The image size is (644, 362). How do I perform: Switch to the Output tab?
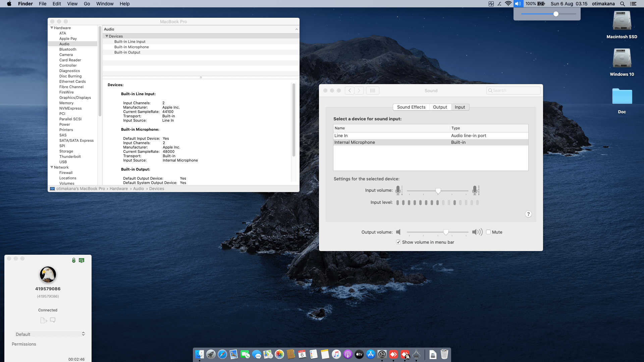pyautogui.click(x=440, y=107)
